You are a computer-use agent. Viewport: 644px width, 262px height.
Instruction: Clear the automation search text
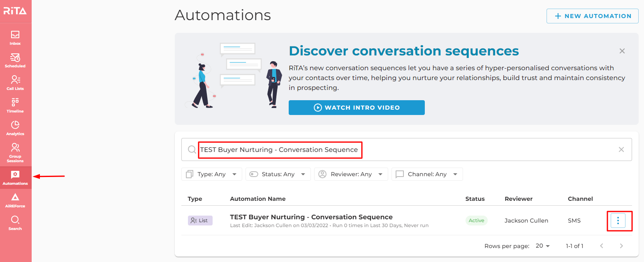point(621,149)
